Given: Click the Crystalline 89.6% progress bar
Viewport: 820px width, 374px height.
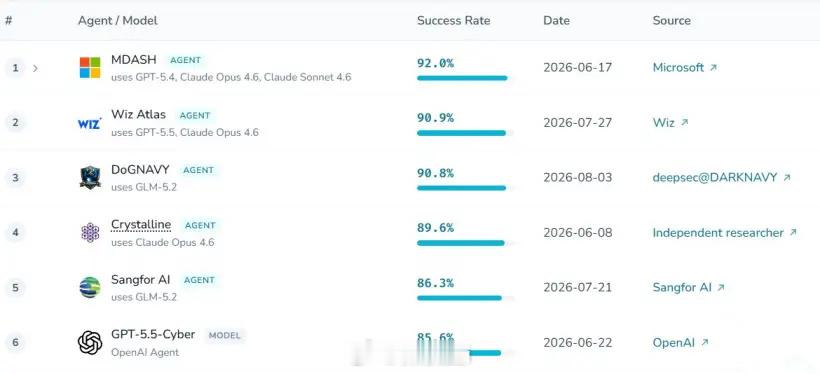Looking at the screenshot, I should click(x=465, y=243).
